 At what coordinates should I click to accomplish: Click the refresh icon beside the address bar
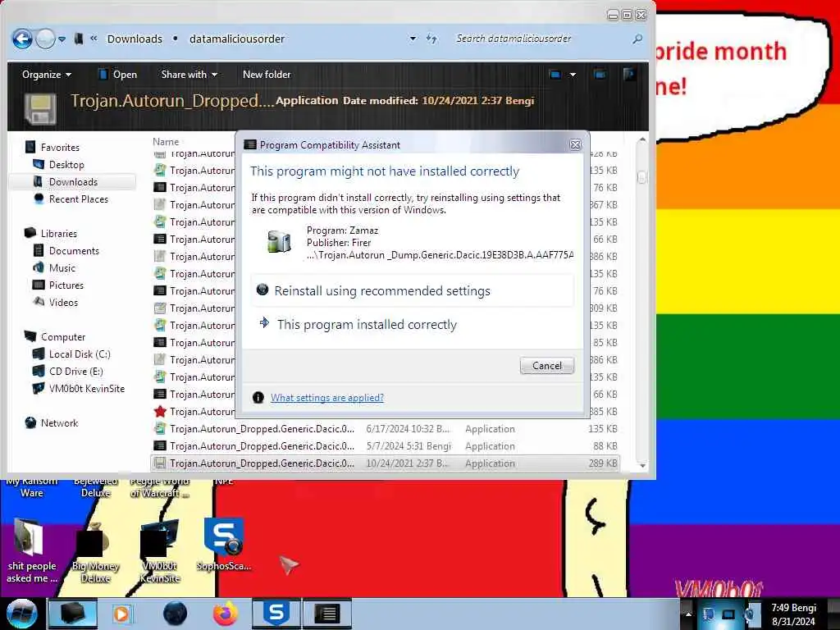[431, 39]
